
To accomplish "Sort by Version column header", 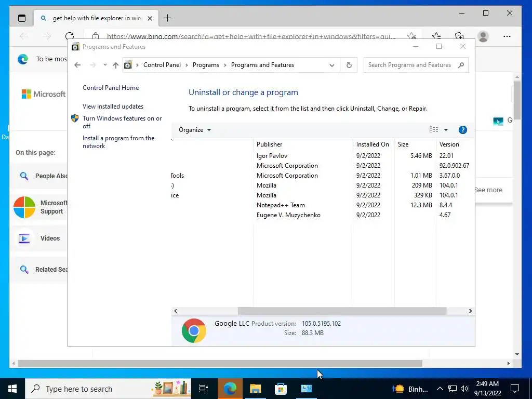I will tap(455, 144).
